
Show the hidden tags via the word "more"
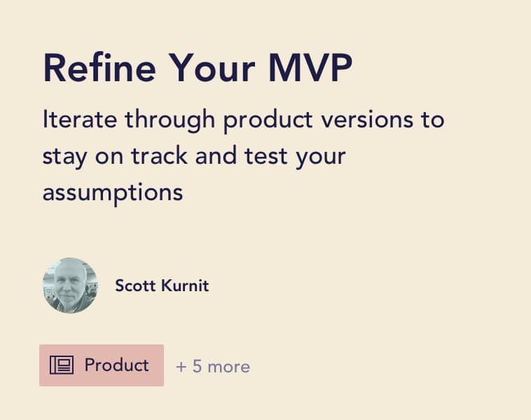229,367
